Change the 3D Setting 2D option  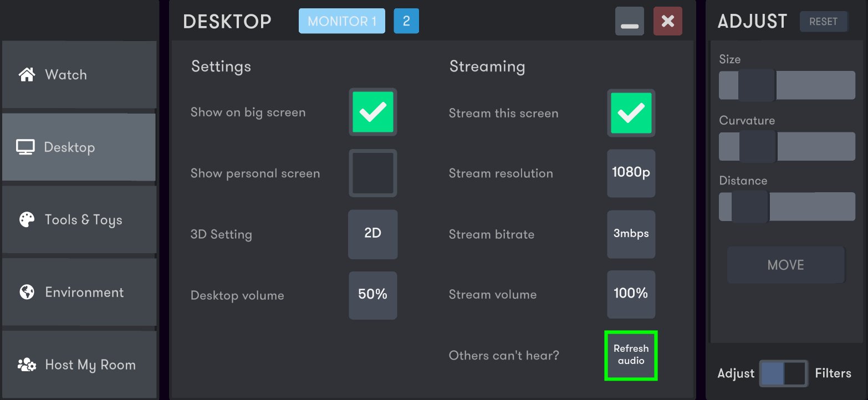[x=373, y=234]
